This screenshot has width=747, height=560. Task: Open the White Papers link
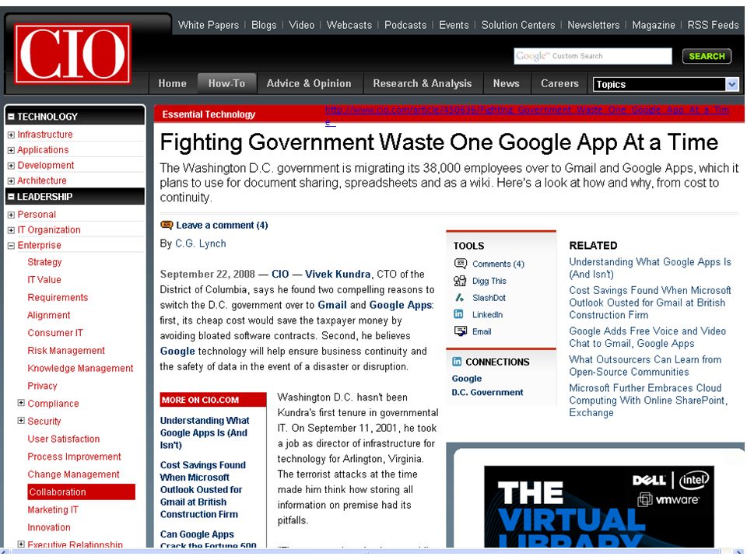[209, 25]
